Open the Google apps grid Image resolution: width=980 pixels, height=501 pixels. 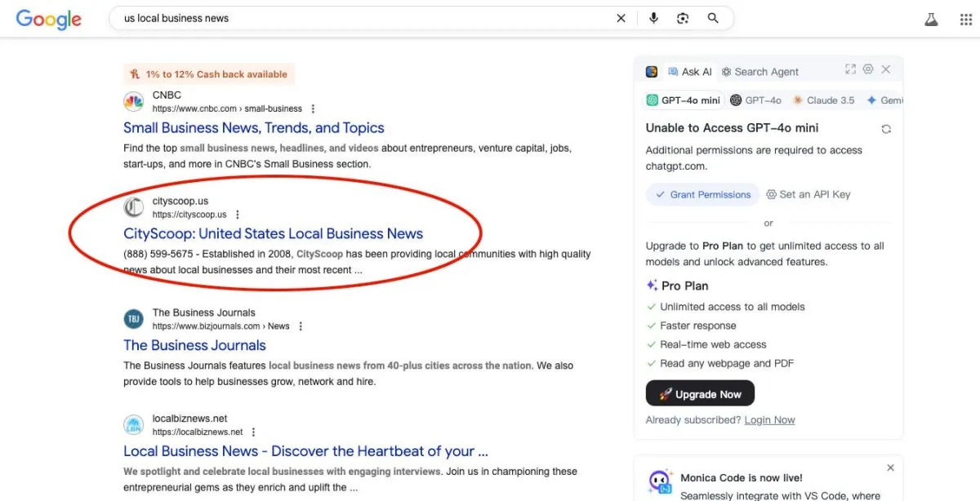tap(965, 20)
